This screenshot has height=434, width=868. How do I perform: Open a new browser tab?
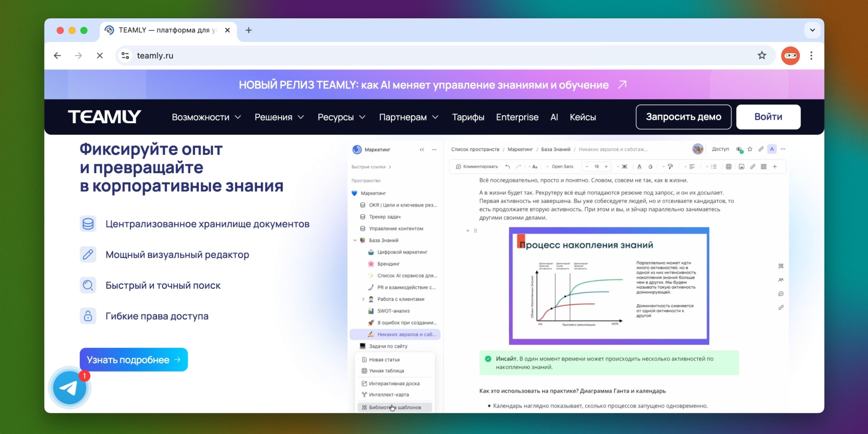coord(249,30)
